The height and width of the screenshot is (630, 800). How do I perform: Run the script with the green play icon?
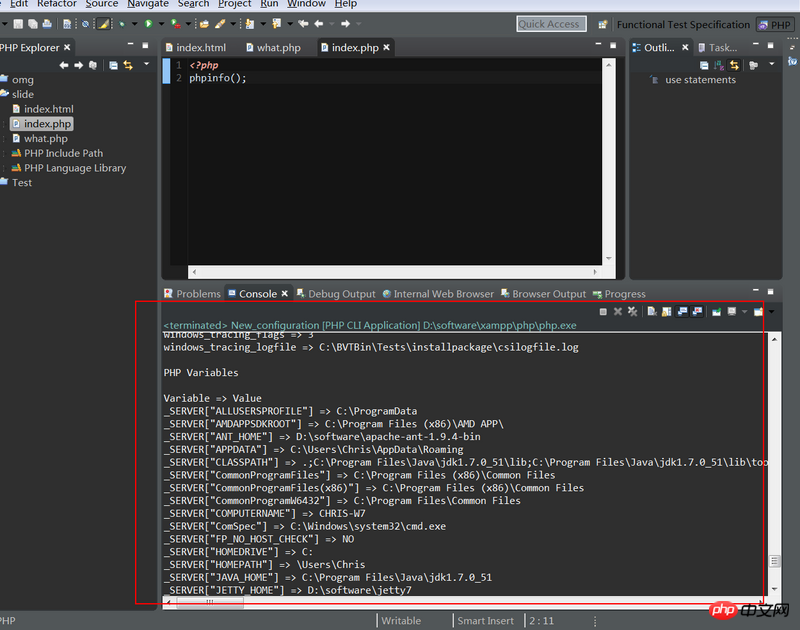[148, 24]
